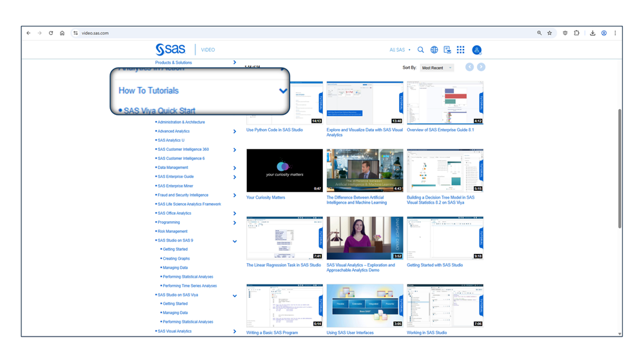This screenshot has width=644, height=363.
Task: Open 'Getting Started with SAS Studio' title link
Action: coord(434,265)
